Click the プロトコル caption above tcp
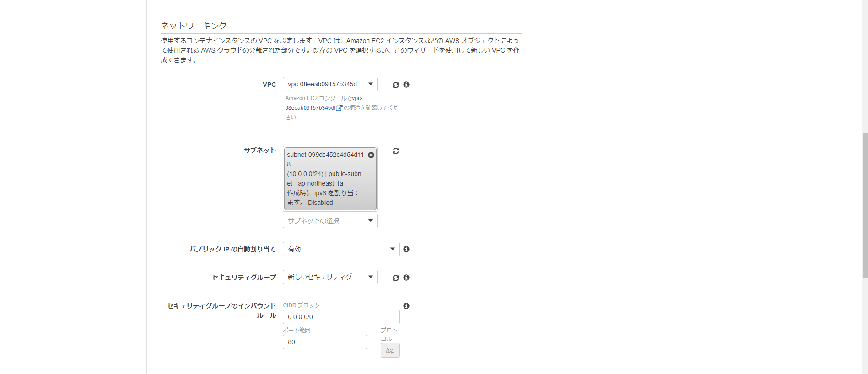868x374 pixels. [x=389, y=334]
